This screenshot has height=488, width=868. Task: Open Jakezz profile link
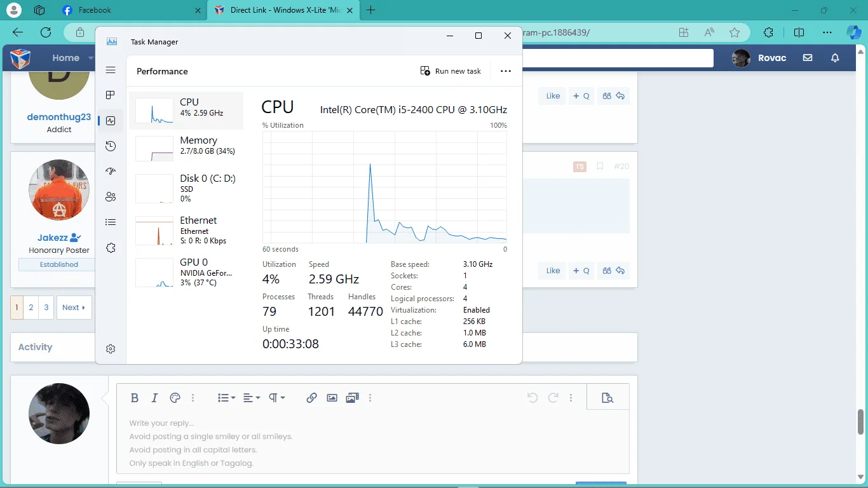pos(53,238)
